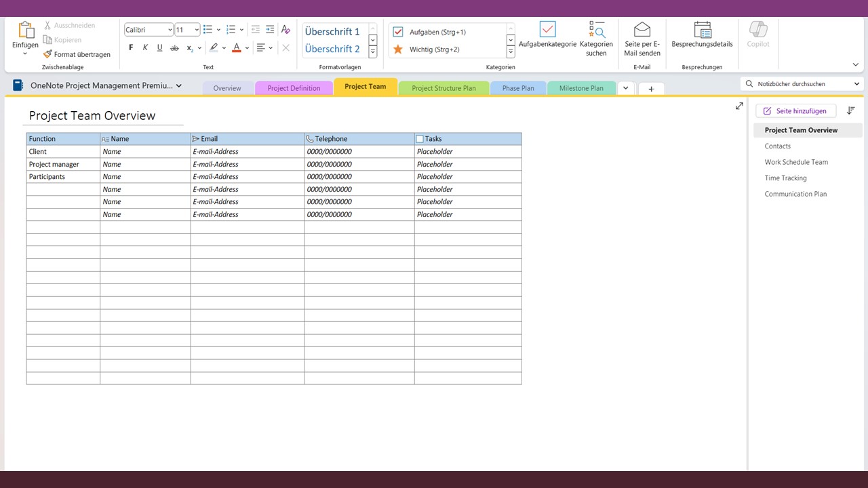Expand the Formatvorlagen styles gallery
Viewport: 868px width, 488px height.
373,52
